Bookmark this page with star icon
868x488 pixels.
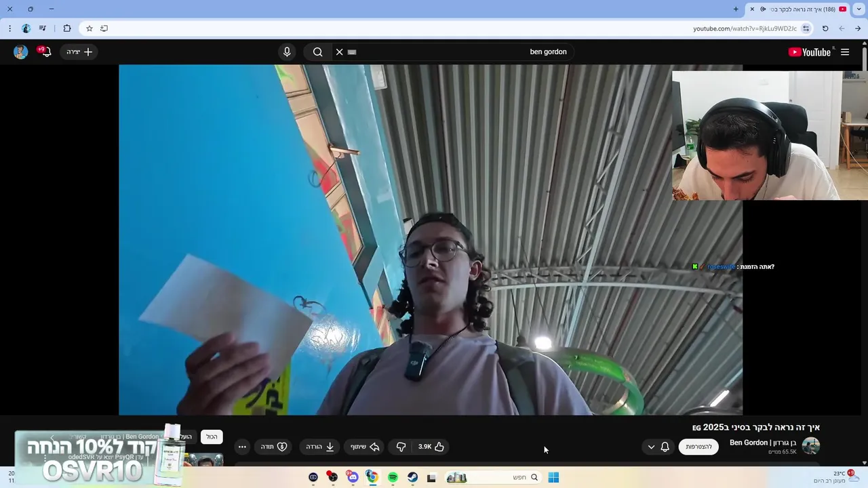pyautogui.click(x=89, y=28)
